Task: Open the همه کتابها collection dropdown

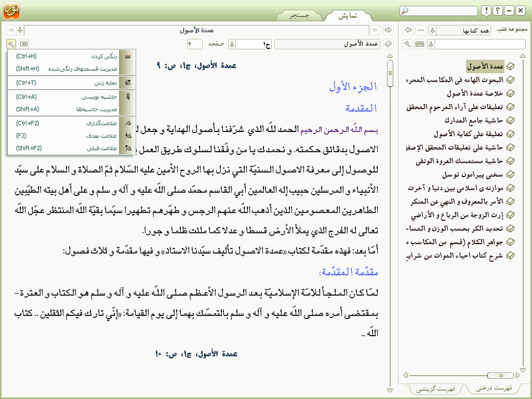Action: (x=433, y=30)
